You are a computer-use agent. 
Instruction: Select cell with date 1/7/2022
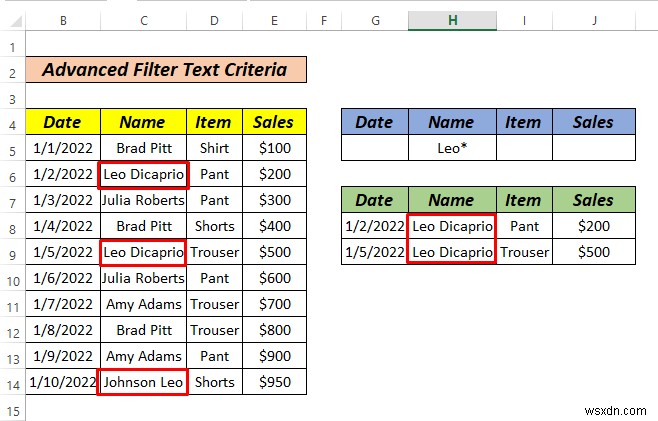click(63, 304)
